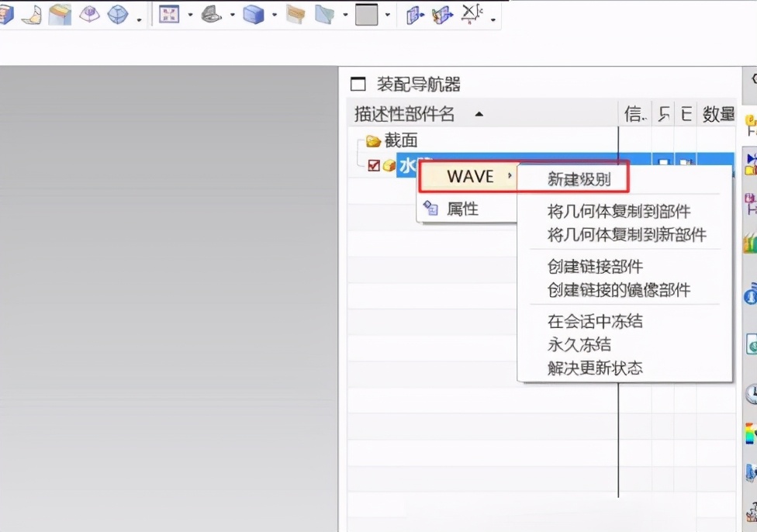Open dropdown arrow next to blue cube
This screenshot has height=532, width=757.
274,16
